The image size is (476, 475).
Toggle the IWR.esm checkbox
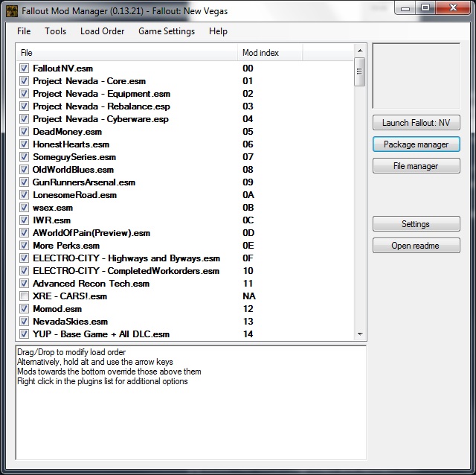24,220
